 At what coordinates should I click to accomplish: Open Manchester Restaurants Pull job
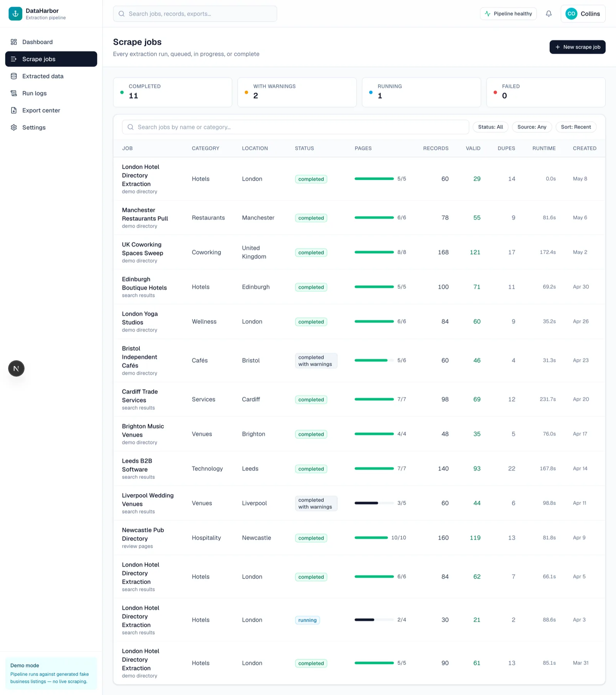[x=145, y=214]
